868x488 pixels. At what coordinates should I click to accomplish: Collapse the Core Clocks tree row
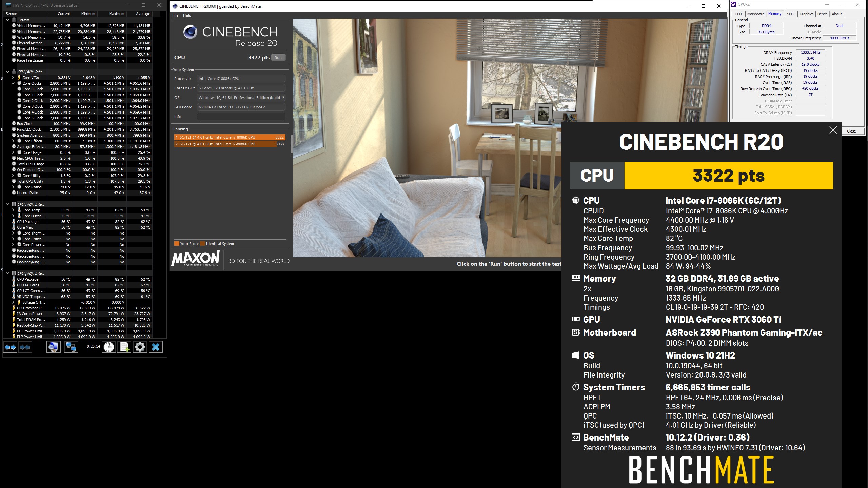[13, 83]
